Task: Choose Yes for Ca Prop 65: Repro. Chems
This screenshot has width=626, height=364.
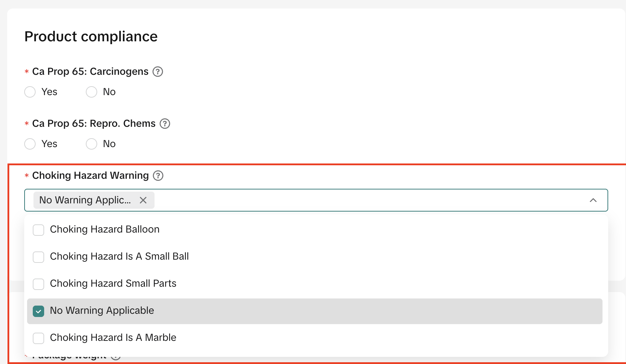Action: tap(30, 144)
